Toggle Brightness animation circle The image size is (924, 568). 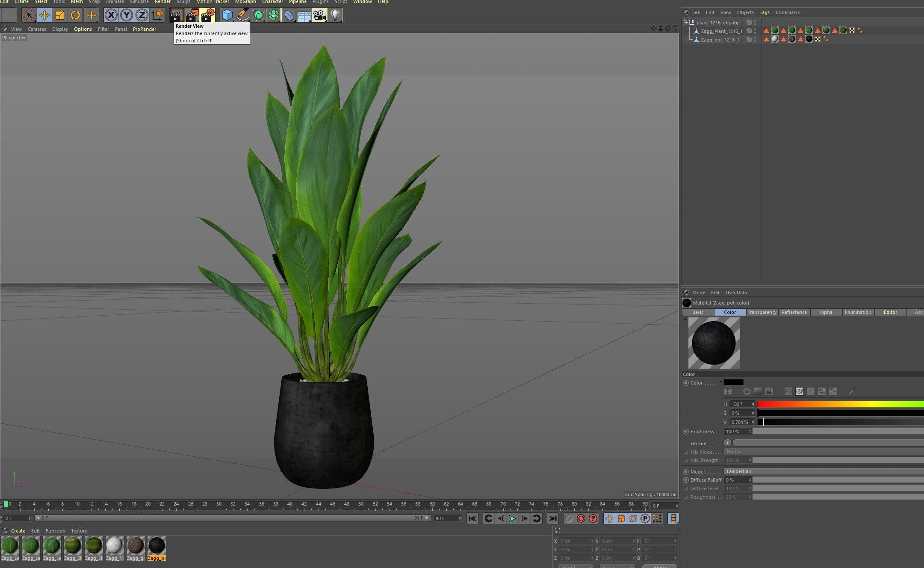tap(686, 432)
